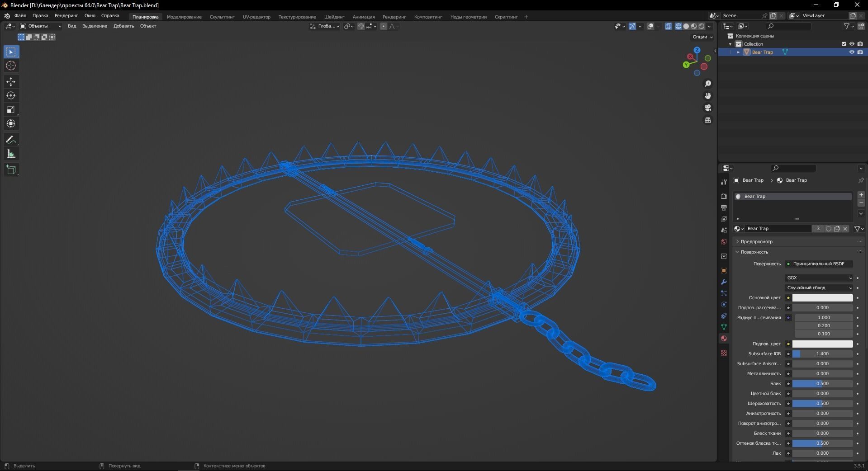Add a new workspace with plus button
The height and width of the screenshot is (471, 868).
tap(526, 17)
